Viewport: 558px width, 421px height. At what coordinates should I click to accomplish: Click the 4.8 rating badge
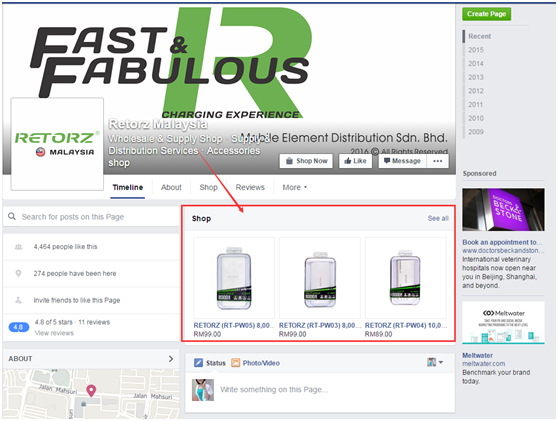[19, 327]
